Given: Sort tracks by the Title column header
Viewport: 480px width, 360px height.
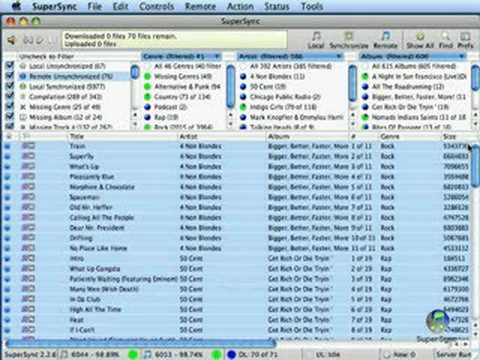Looking at the screenshot, I should tap(122, 136).
